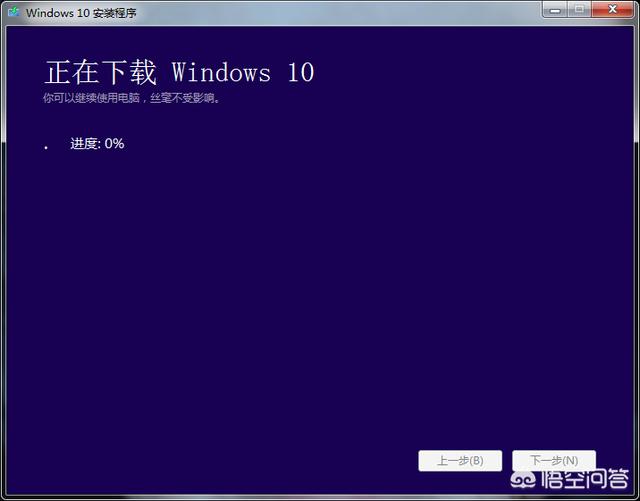Click the 上一步(B) back button
The height and width of the screenshot is (501, 640).
point(460,461)
